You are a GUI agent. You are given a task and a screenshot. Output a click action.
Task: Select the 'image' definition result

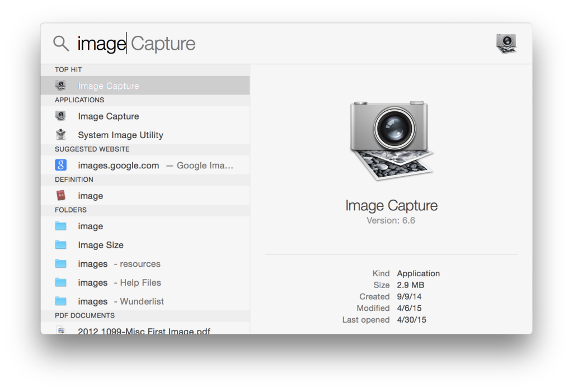[145, 196]
